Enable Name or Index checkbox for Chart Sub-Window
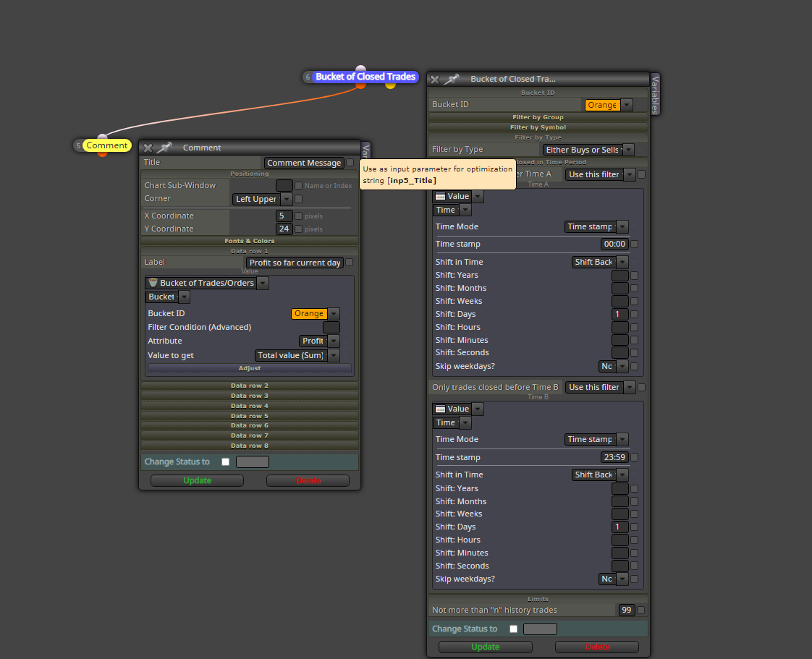 pos(298,185)
